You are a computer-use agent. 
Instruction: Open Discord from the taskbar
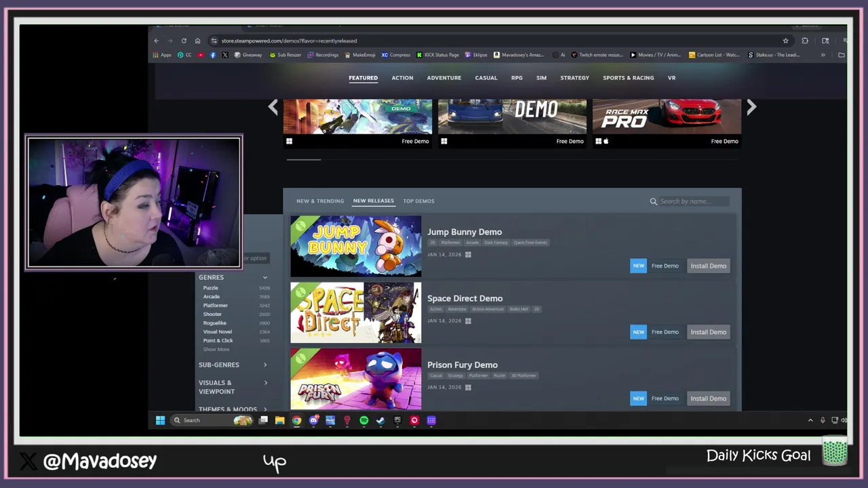point(313,420)
